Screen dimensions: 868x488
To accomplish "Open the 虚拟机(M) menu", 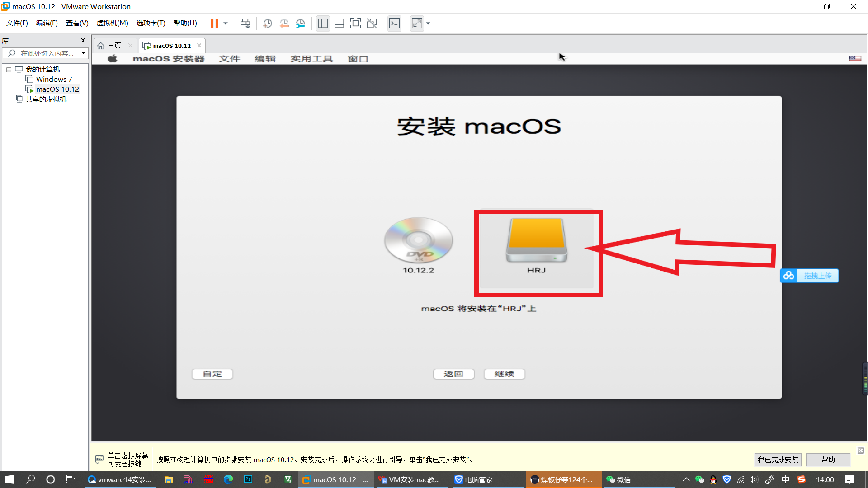I will 112,23.
